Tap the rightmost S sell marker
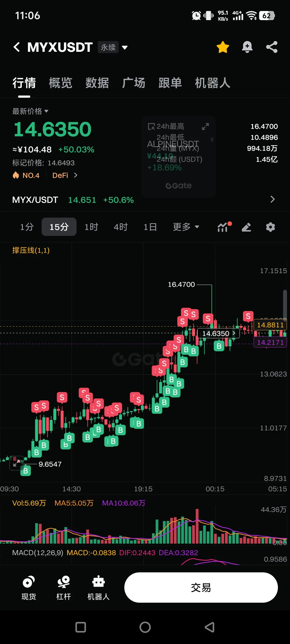 pos(248,316)
